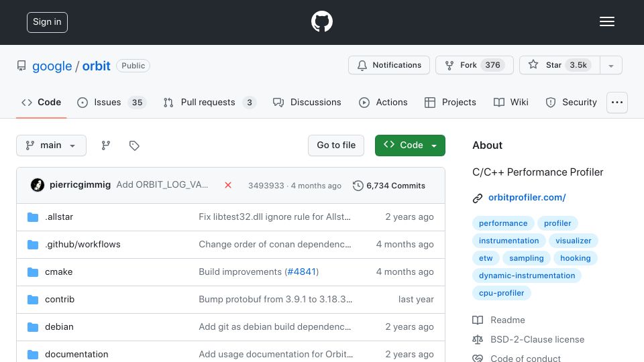
Task: Select the profiler topic tag
Action: (x=557, y=223)
